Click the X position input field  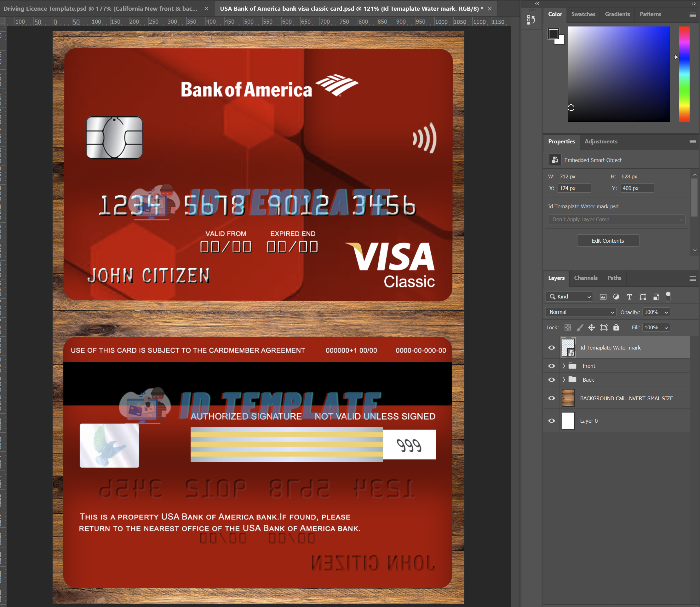[574, 188]
